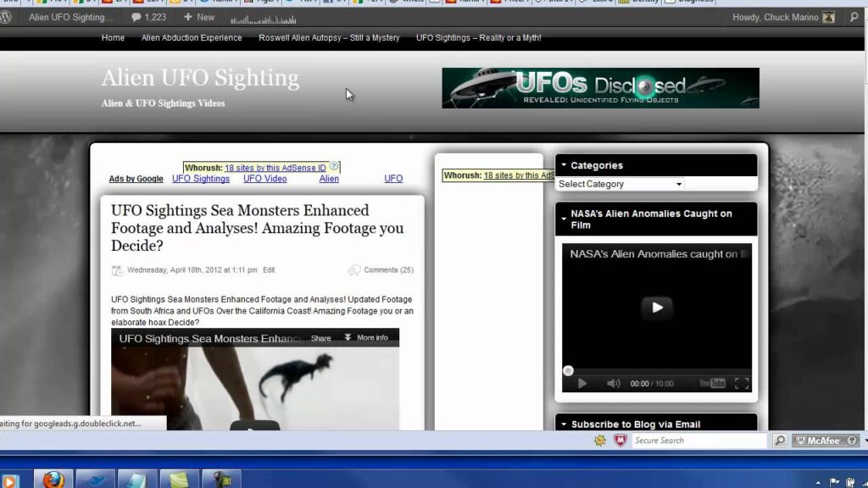Open the Select Category dropdown

(x=620, y=184)
